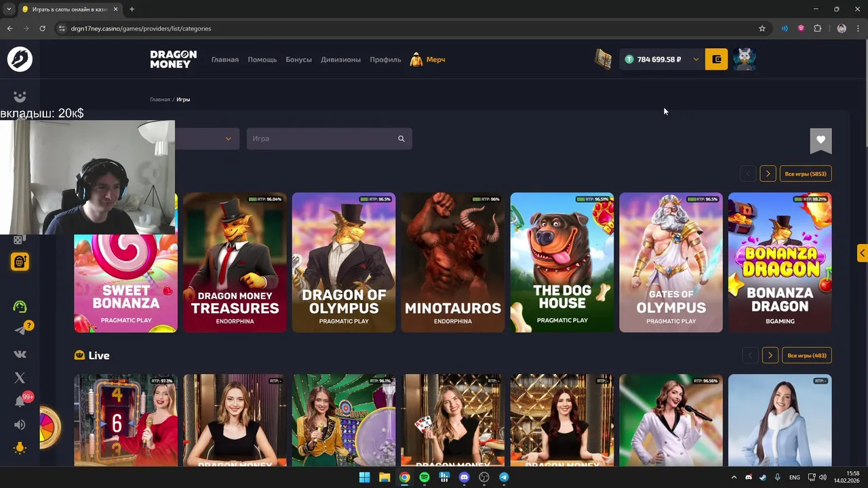Click next arrow in the slots row
The height and width of the screenshot is (488, 868).
pos(768,174)
